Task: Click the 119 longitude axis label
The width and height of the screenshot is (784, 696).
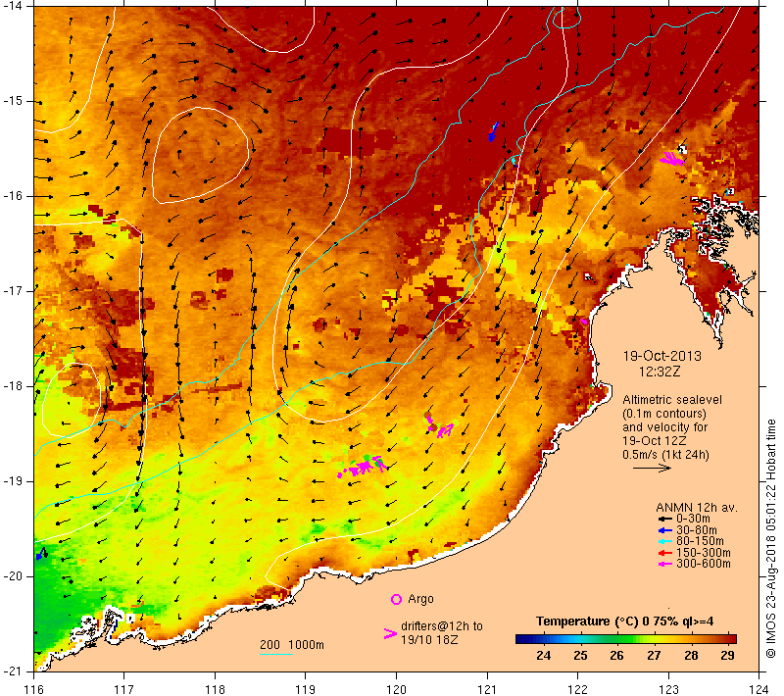Action: click(306, 689)
